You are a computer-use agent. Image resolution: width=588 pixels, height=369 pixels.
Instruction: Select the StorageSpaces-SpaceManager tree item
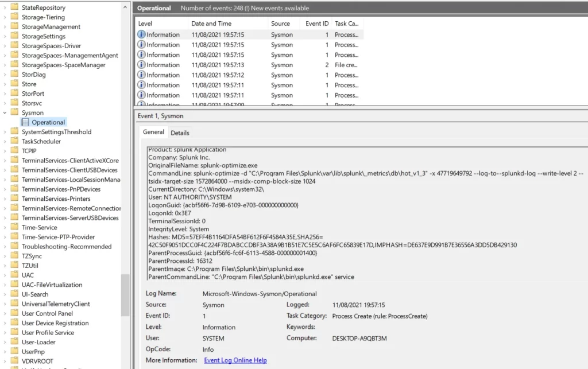63,65
